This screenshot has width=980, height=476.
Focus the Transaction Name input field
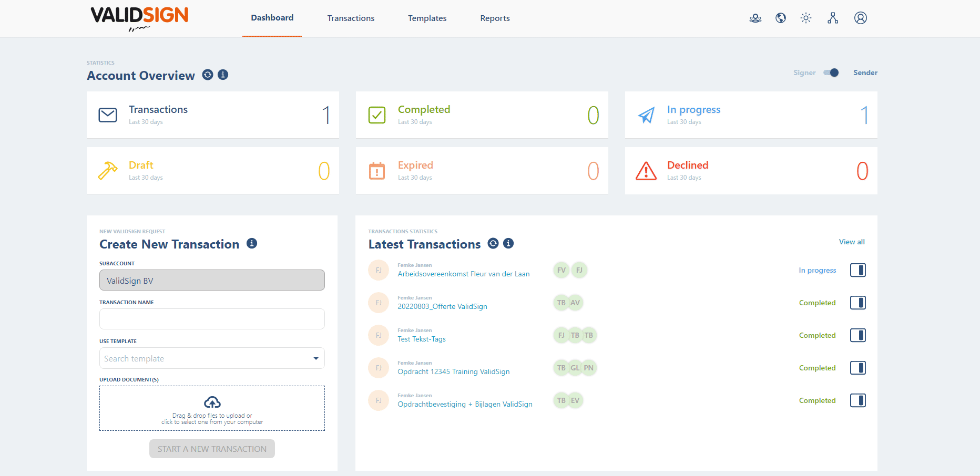[212, 319]
